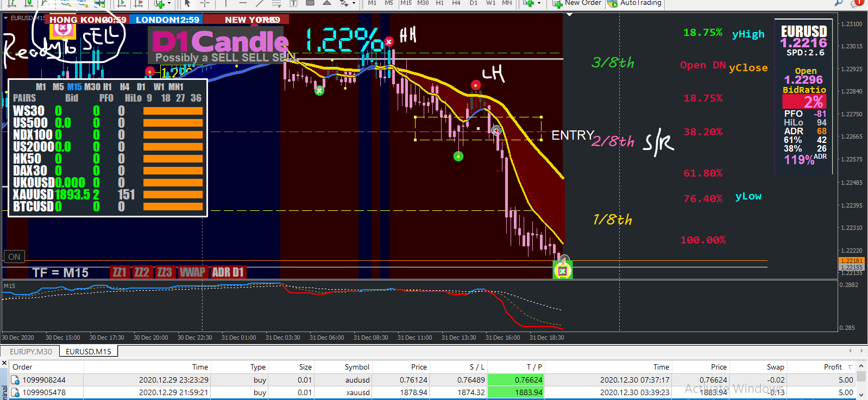Toggle the ZZ1 indicator button
868x400 pixels.
click(x=119, y=272)
